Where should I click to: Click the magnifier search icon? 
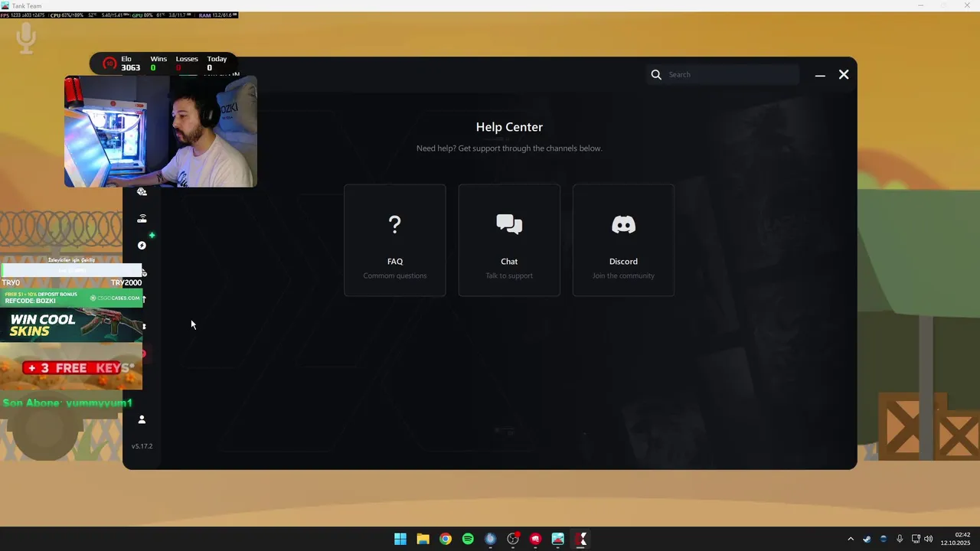(x=656, y=74)
